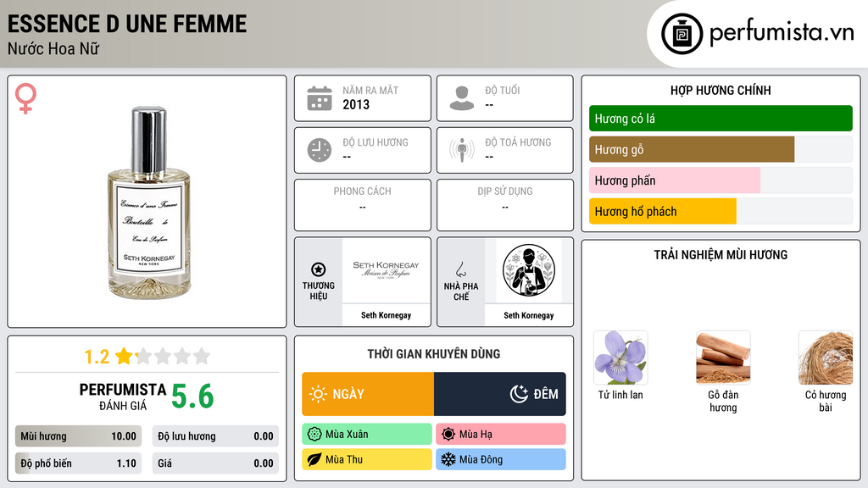
Task: Click the Dịp sử dụng info card
Action: pyautogui.click(x=505, y=205)
